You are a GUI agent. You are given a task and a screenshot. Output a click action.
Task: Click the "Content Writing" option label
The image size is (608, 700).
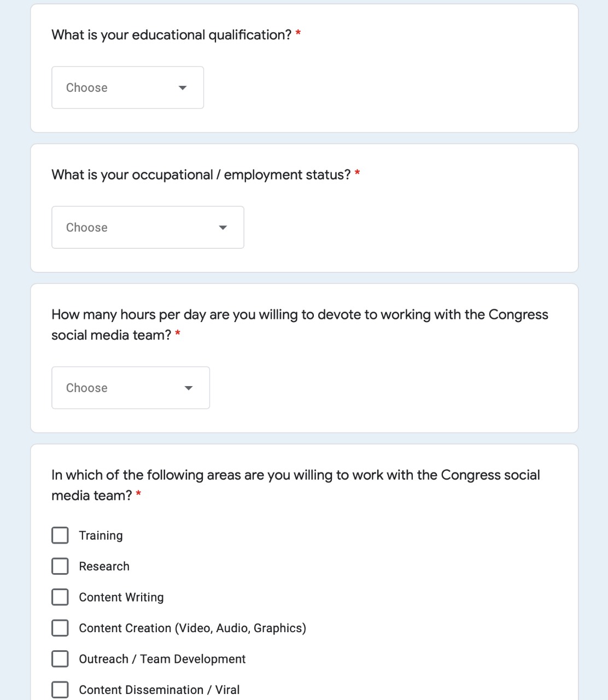[x=121, y=597]
